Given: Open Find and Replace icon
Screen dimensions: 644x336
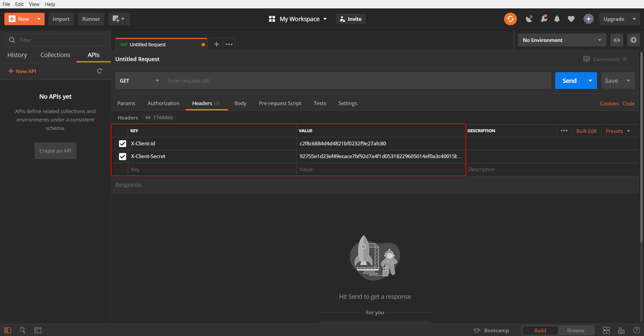Looking at the screenshot, I should pos(22,330).
